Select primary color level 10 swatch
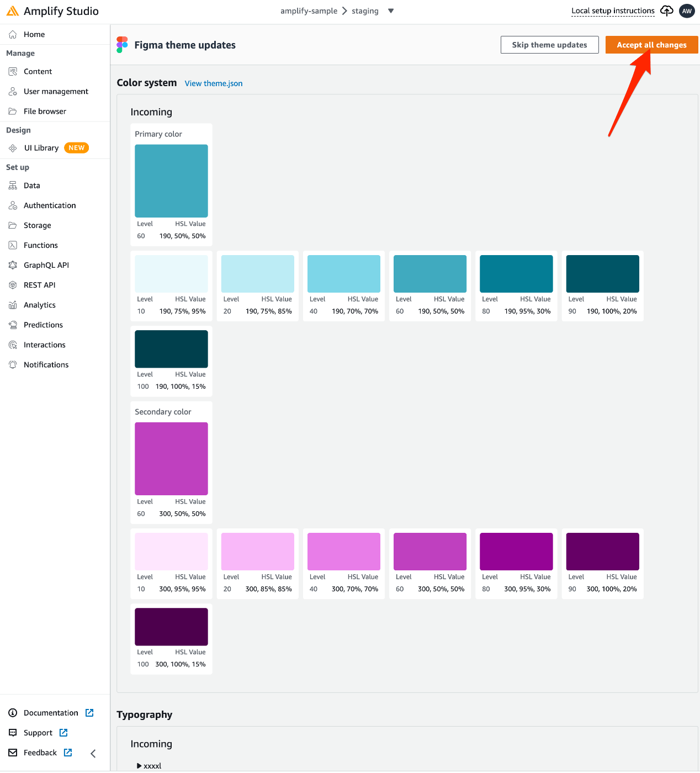This screenshot has width=700, height=773. pos(171,274)
